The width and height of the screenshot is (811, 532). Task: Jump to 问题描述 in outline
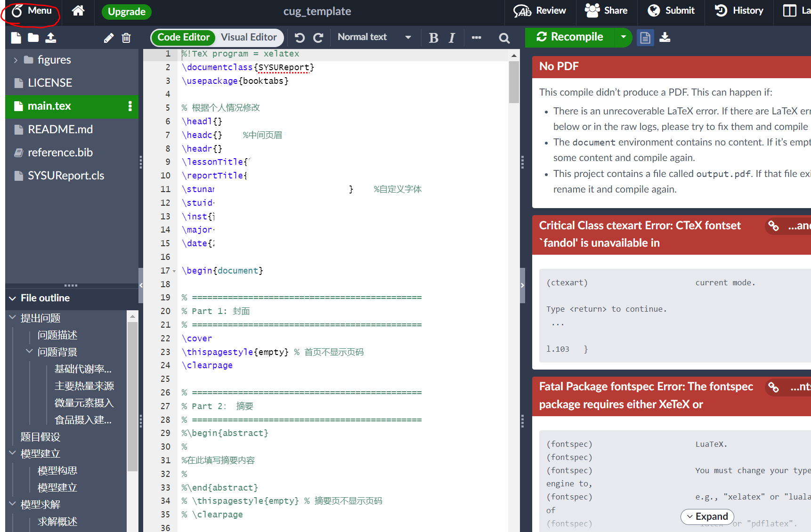coord(57,335)
